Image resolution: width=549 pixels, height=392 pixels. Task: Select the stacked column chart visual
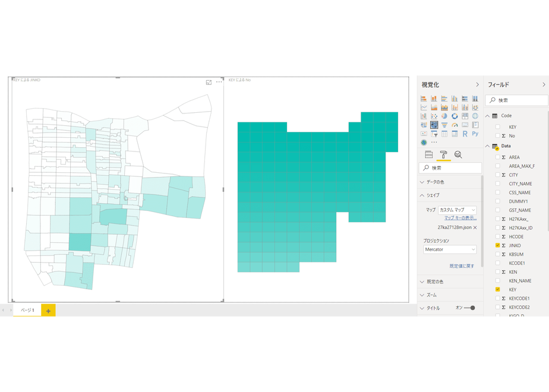[x=434, y=99]
